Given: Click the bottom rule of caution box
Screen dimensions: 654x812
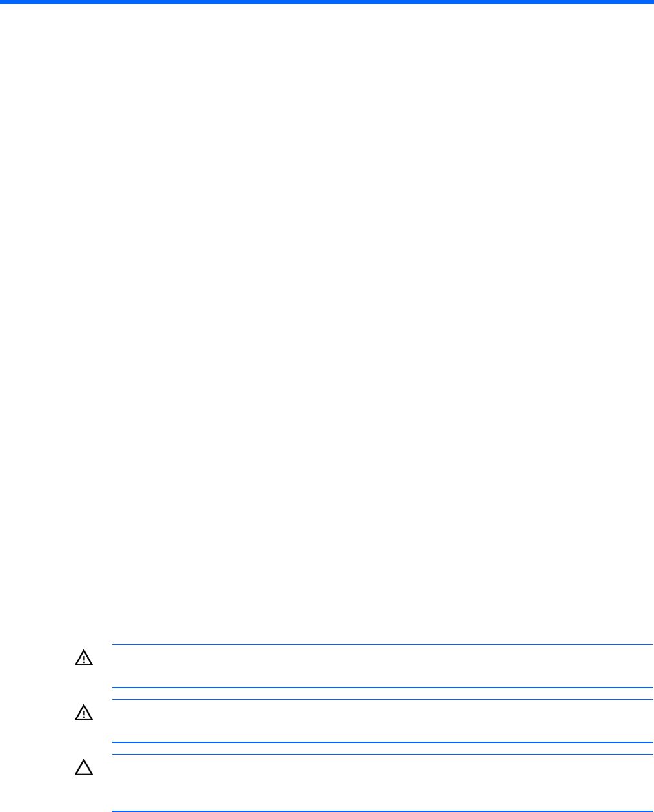Looking at the screenshot, I should 382,811.
